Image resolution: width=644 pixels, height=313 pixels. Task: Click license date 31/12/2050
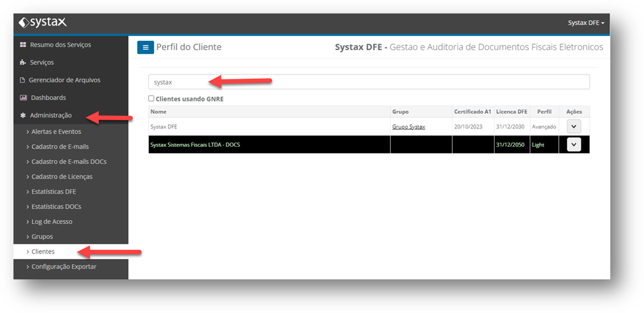[x=510, y=144]
